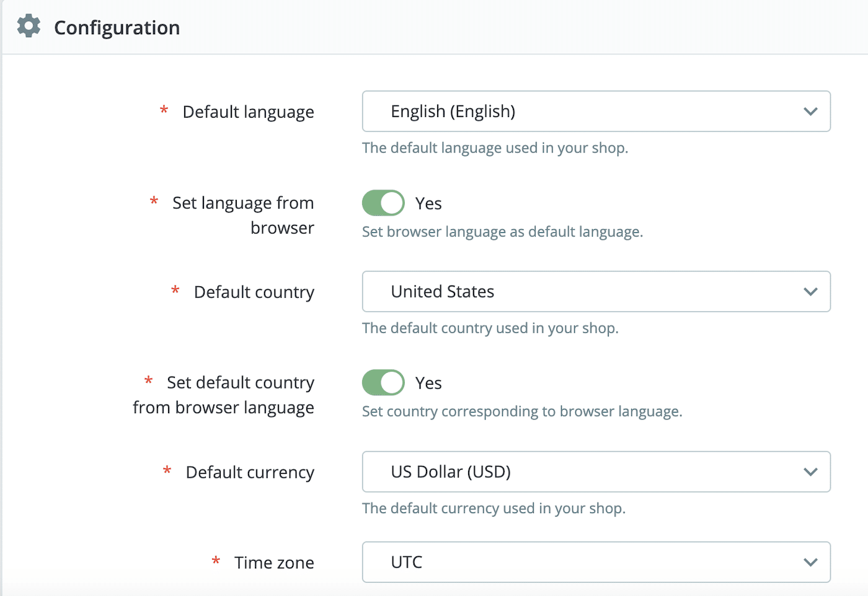This screenshot has width=868, height=596.
Task: Click the required asterisk next to Default language
Action: click(x=163, y=112)
